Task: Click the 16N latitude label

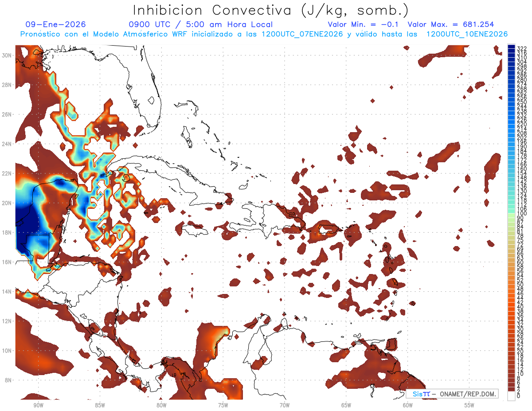Action: coord(7,262)
